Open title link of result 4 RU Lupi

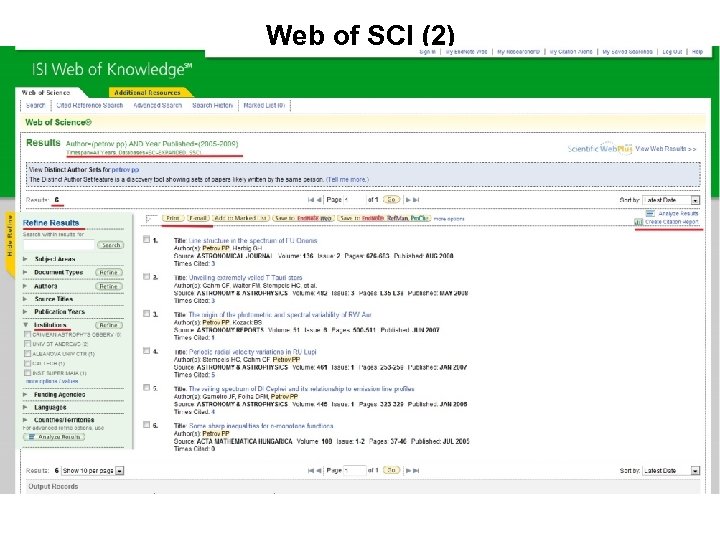253,352
